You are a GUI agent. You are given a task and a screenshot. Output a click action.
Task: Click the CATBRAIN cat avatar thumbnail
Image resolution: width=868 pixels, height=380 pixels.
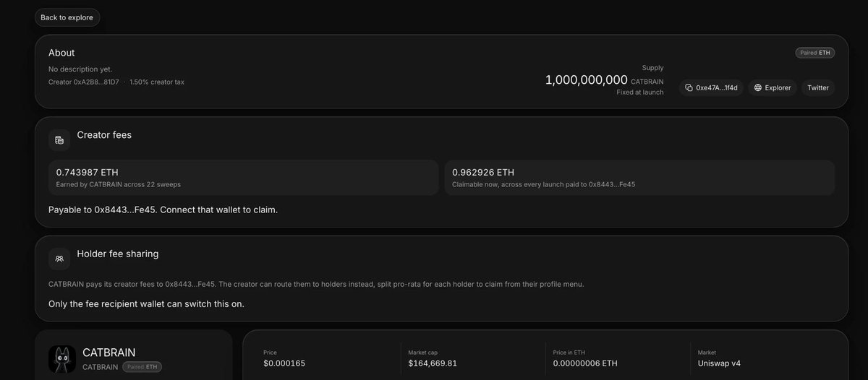pos(62,359)
